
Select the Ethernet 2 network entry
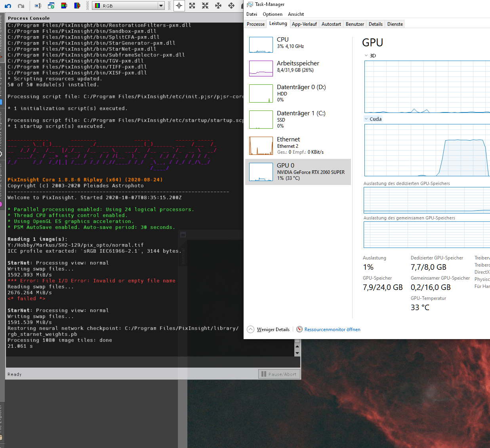coord(298,145)
